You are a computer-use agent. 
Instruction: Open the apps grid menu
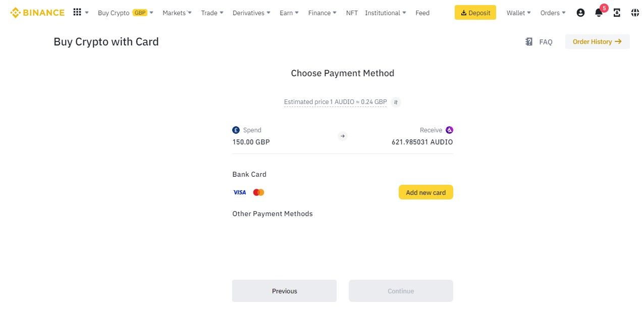click(77, 12)
